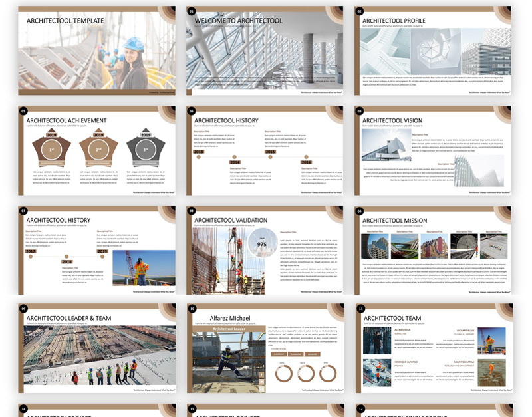Click the 2018 timeline year label
This screenshot has height=417, width=532.
click(x=67, y=262)
